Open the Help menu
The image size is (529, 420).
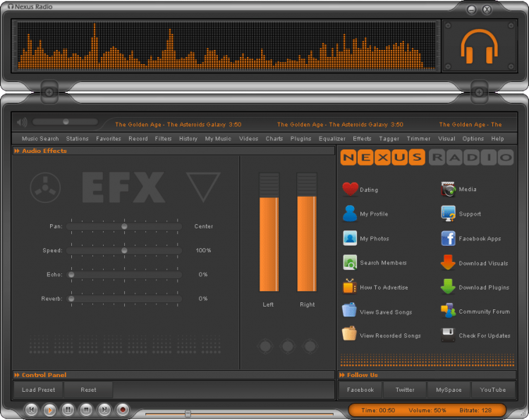498,139
